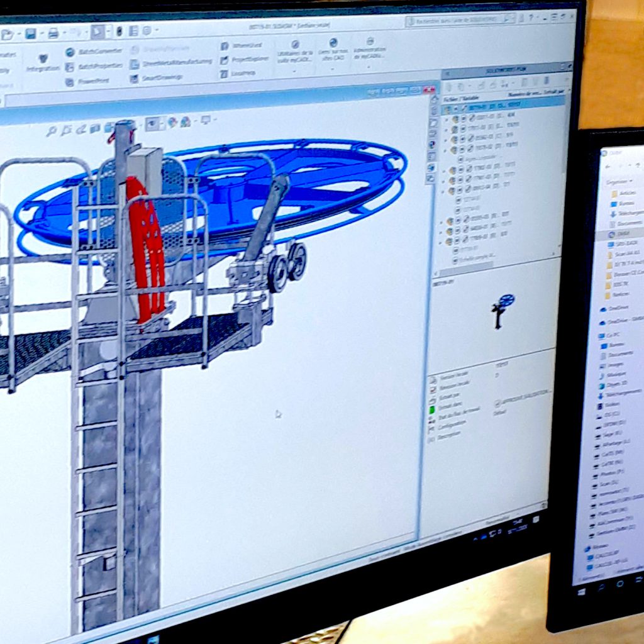644x644 pixels.
Task: Select the highlighted top assembly row in PDM tree
Action: point(504,106)
